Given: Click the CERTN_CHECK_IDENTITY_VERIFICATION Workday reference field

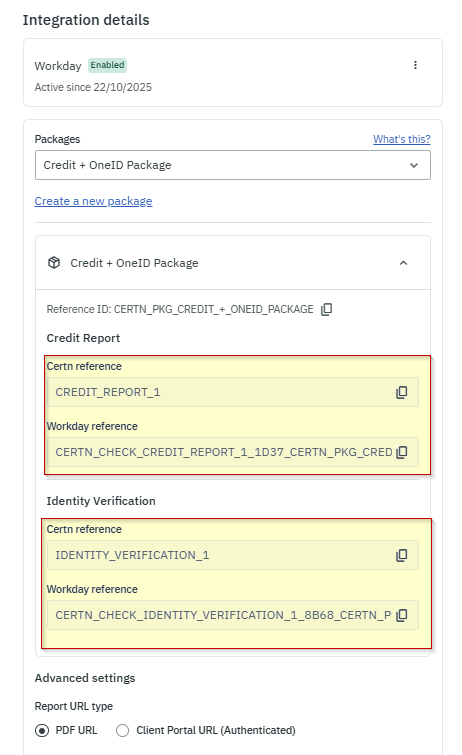Looking at the screenshot, I should click(233, 615).
